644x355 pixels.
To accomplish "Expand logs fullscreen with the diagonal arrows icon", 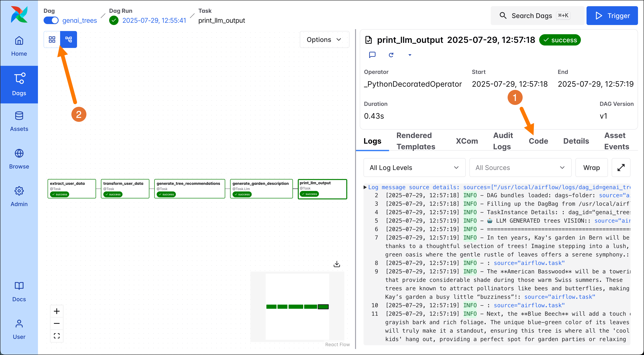I will tap(621, 167).
